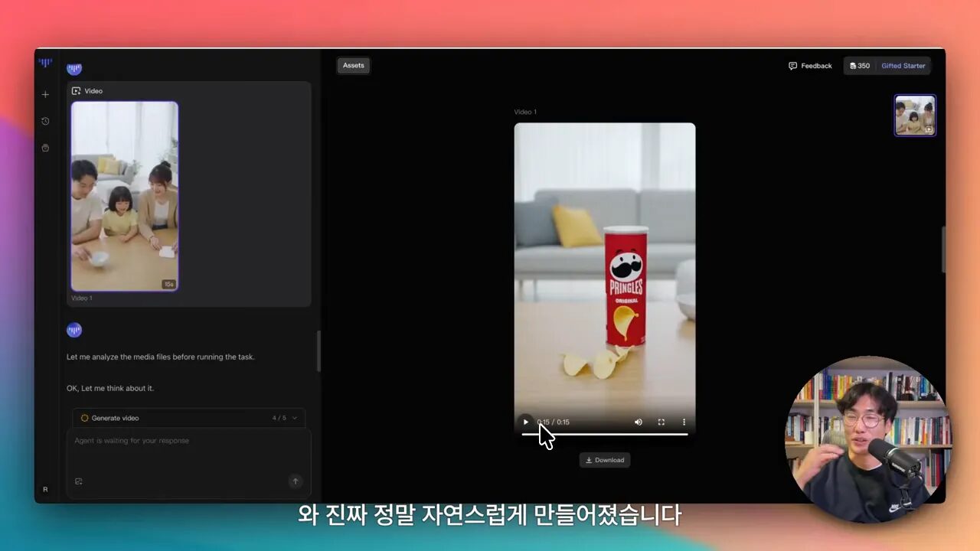Click the image attachment icon in the input area

(x=78, y=481)
